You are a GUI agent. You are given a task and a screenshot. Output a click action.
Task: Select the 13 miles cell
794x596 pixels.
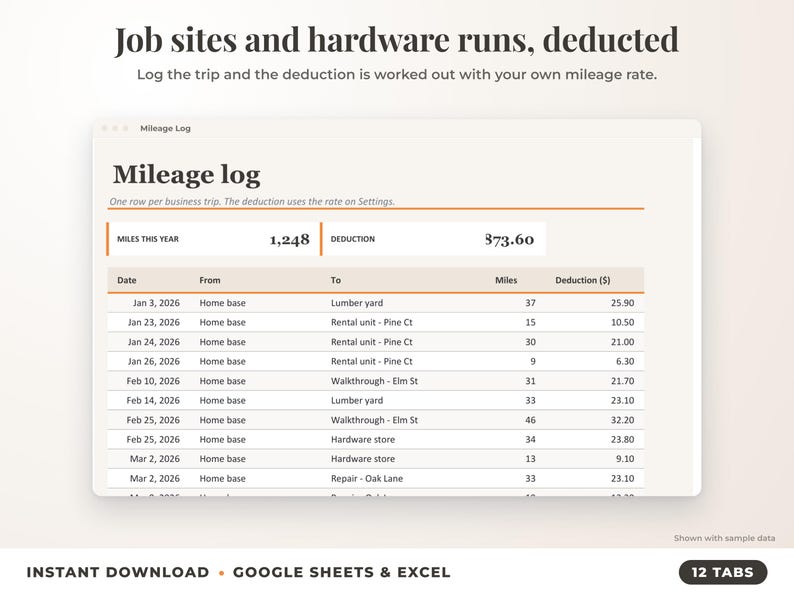530,459
